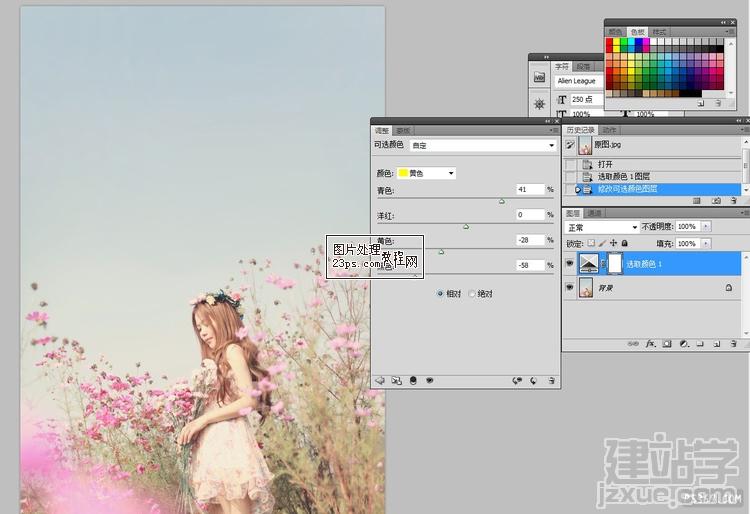
Task: Select the 原图.jpg snapshot
Action: [660, 145]
